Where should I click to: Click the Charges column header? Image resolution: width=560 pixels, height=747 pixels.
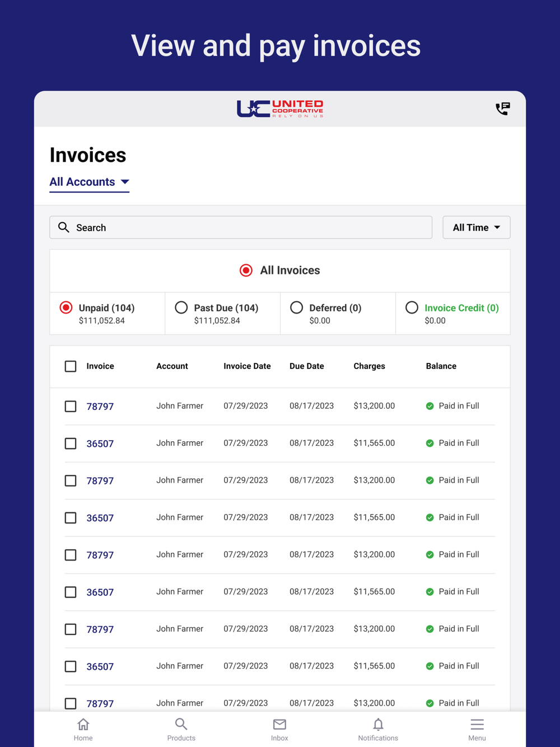[x=369, y=366]
